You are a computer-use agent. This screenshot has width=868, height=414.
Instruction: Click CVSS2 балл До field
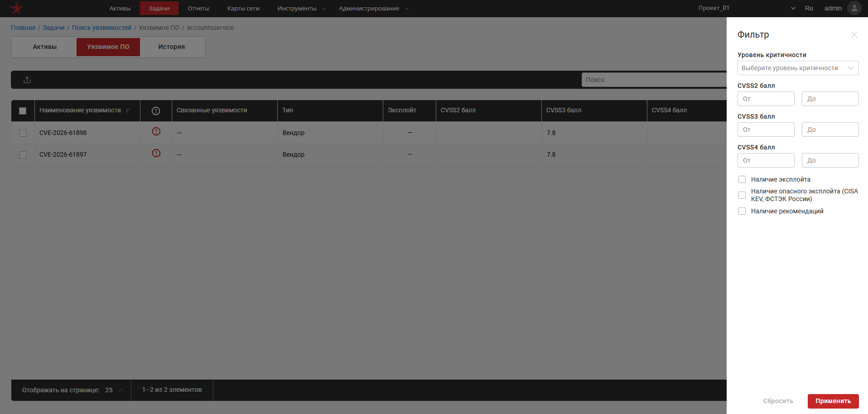coord(830,99)
